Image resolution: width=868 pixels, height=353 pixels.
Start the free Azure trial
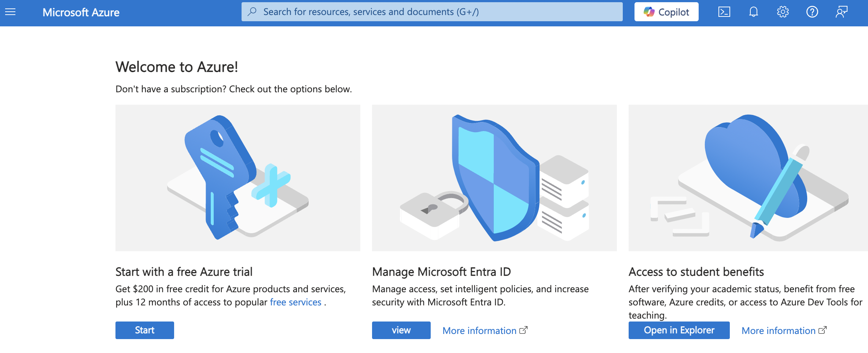point(145,330)
